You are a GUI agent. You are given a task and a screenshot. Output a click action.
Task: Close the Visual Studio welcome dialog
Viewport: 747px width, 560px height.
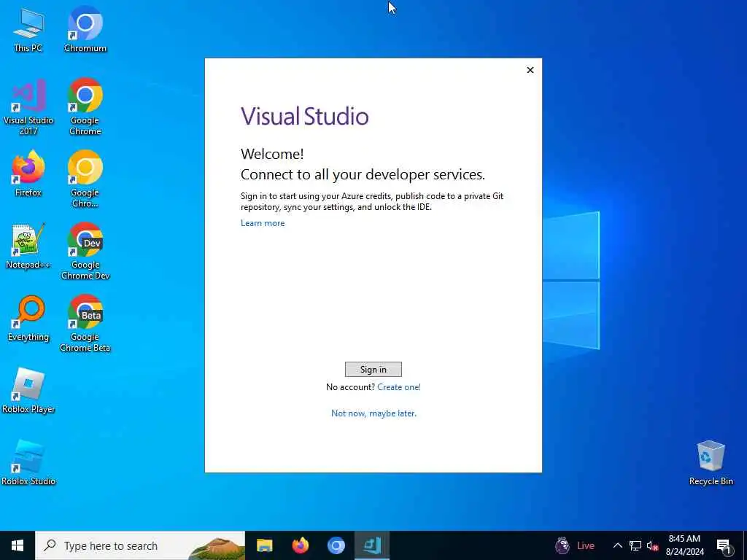pos(530,70)
